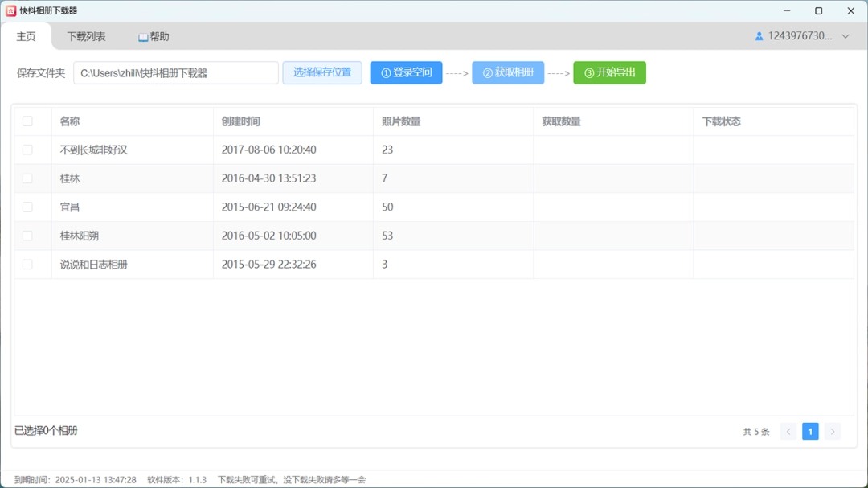
Task: Expand the account dropdown chevron
Action: point(845,36)
